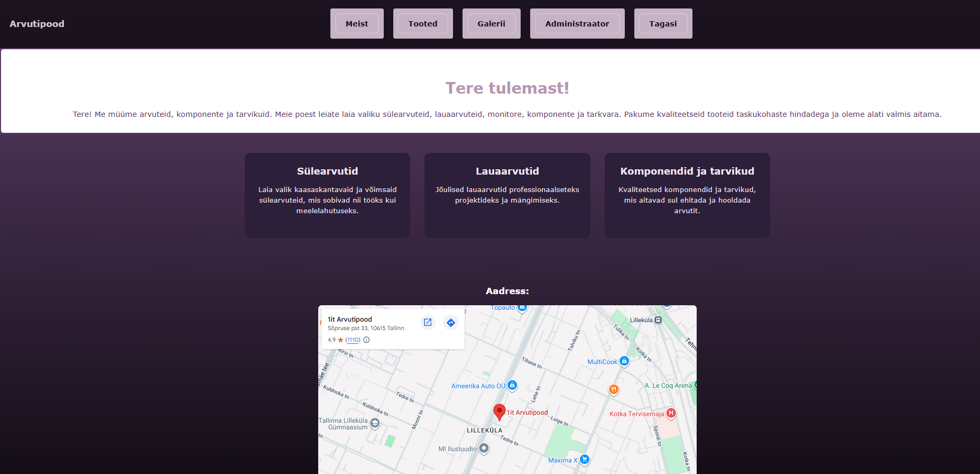Go to the Tooted page
The width and height of the screenshot is (980, 474).
[423, 24]
